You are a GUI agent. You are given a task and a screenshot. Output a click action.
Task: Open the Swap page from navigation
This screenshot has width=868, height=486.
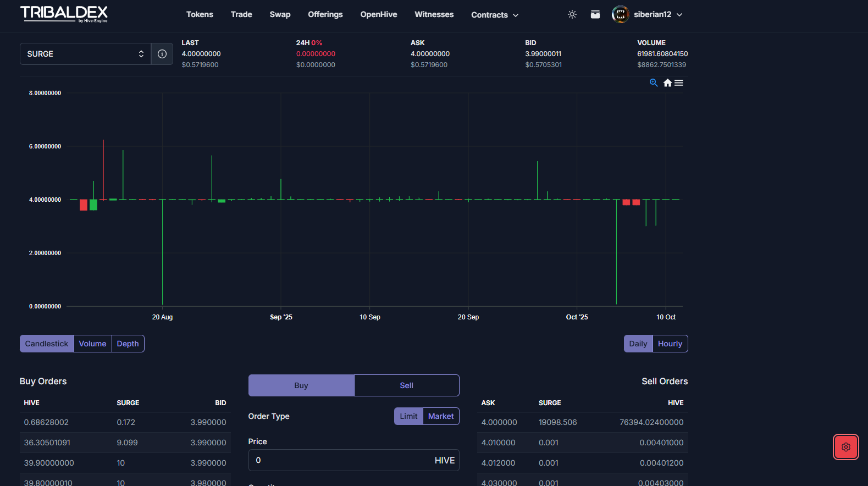280,14
